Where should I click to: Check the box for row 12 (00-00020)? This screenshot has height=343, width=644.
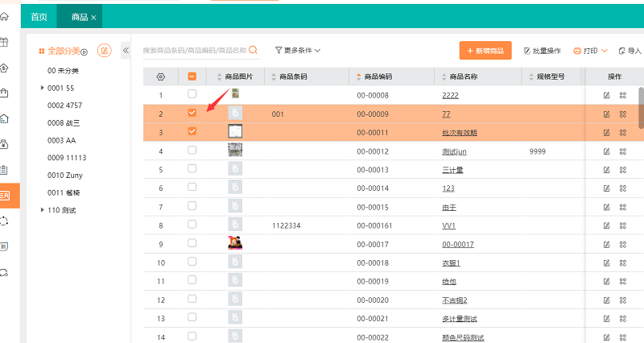(192, 299)
